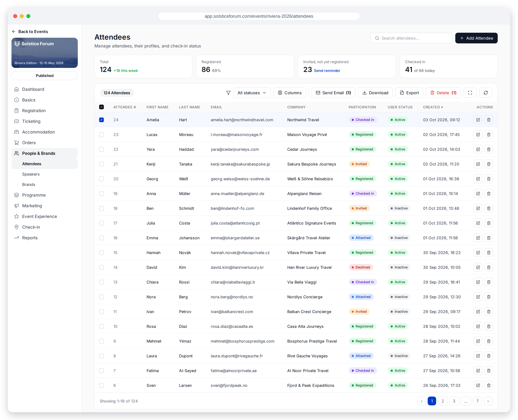Select Mehmet Yılmaz's row checkbox

[x=101, y=341]
